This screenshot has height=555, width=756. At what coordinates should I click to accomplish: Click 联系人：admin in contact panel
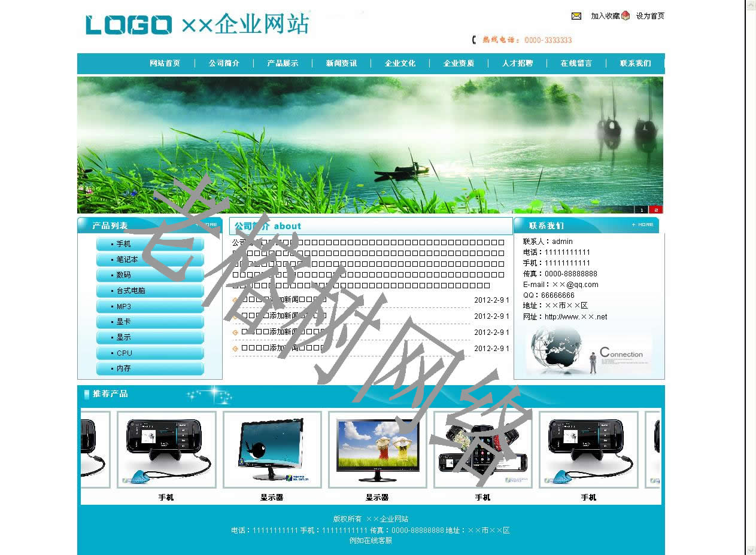(x=548, y=242)
